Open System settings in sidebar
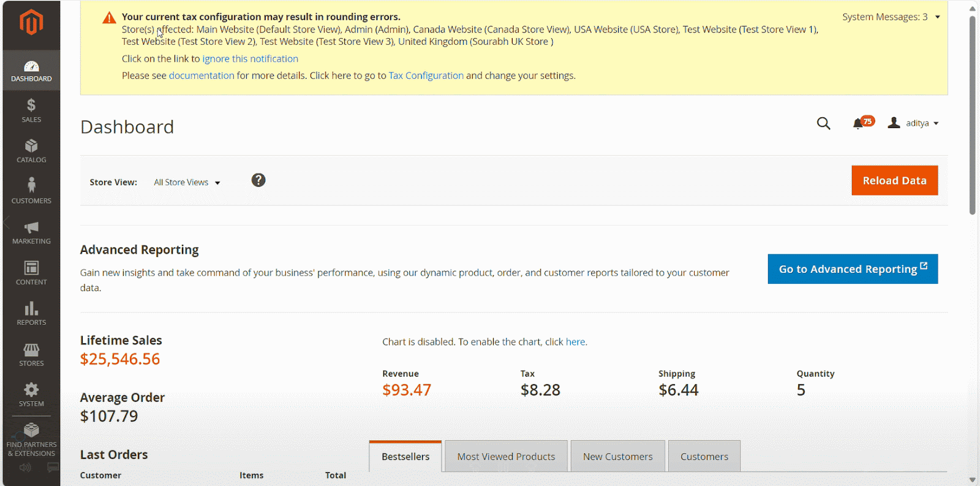This screenshot has width=980, height=486. (31, 395)
